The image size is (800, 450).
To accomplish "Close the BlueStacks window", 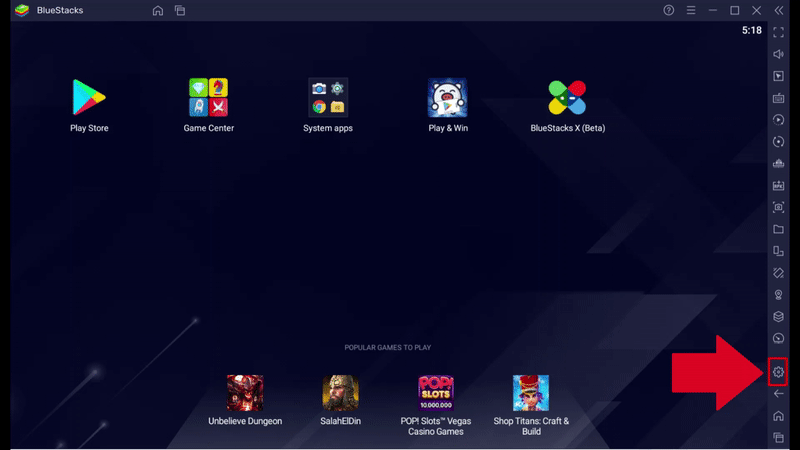I will click(x=757, y=10).
